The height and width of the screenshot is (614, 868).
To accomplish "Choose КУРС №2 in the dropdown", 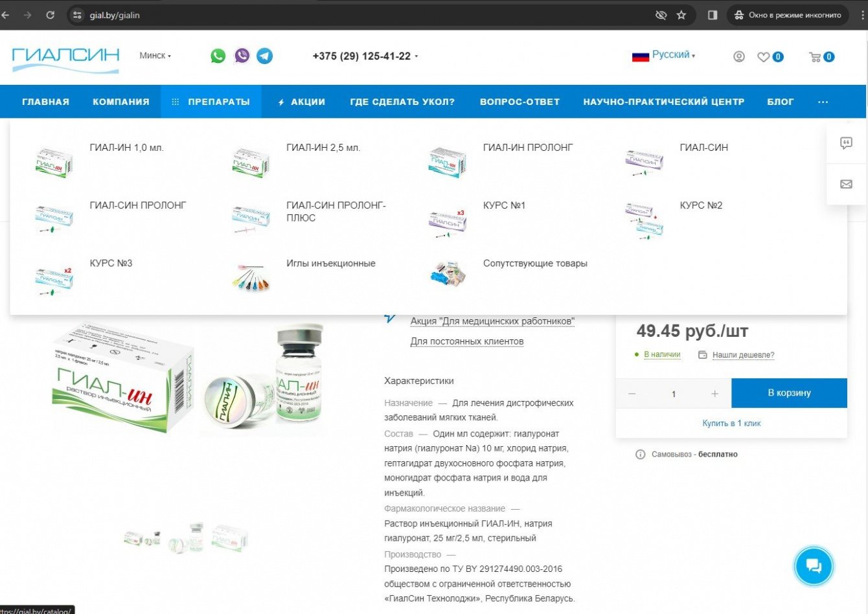I will (701, 205).
